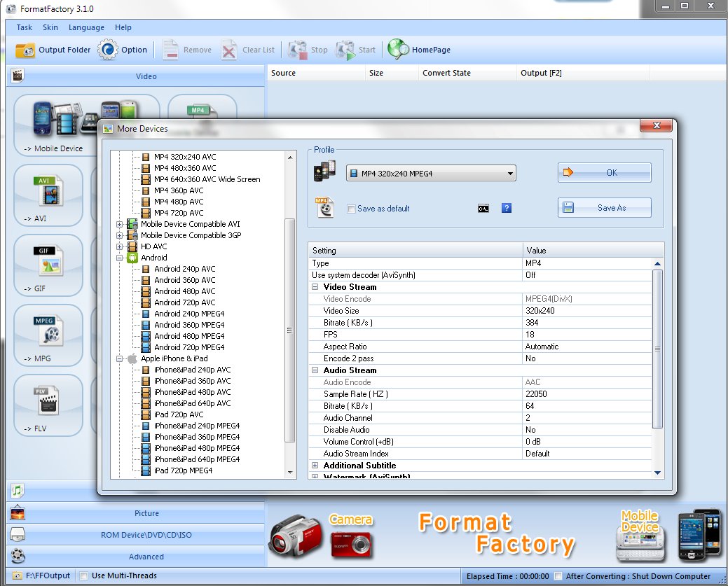Expand Mobile Device Compatible 3GP tree node

[x=119, y=235]
